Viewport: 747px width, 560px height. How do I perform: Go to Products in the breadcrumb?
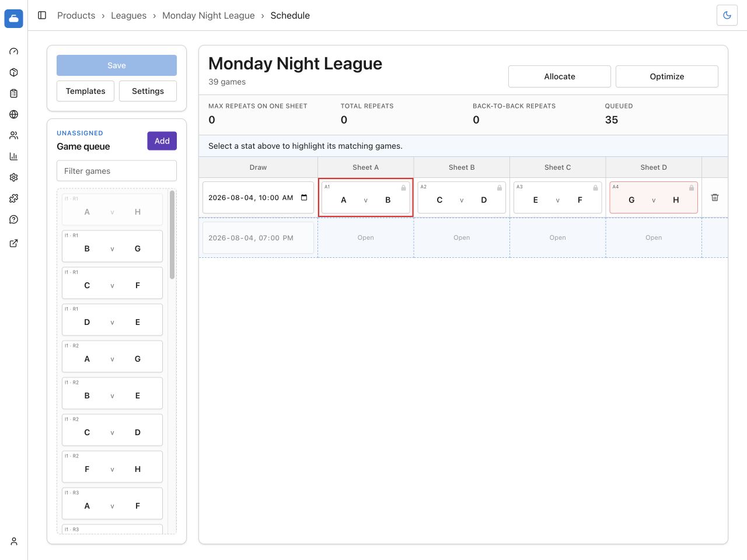pyautogui.click(x=76, y=15)
